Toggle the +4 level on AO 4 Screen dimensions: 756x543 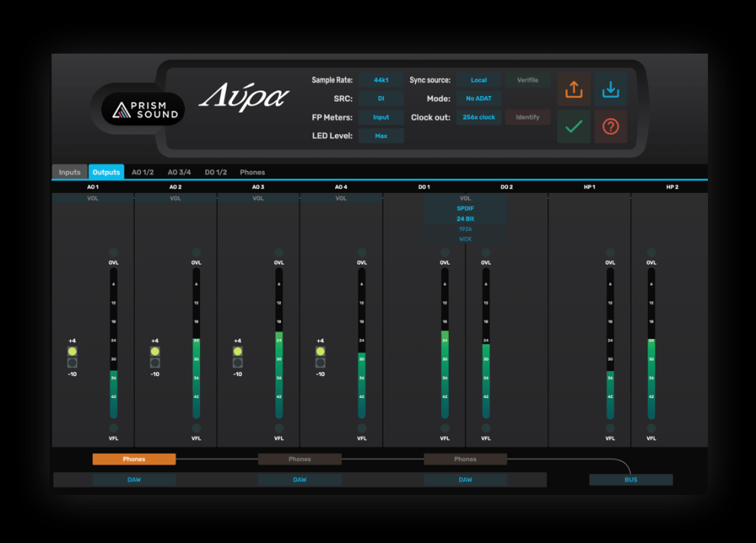pyautogui.click(x=320, y=351)
